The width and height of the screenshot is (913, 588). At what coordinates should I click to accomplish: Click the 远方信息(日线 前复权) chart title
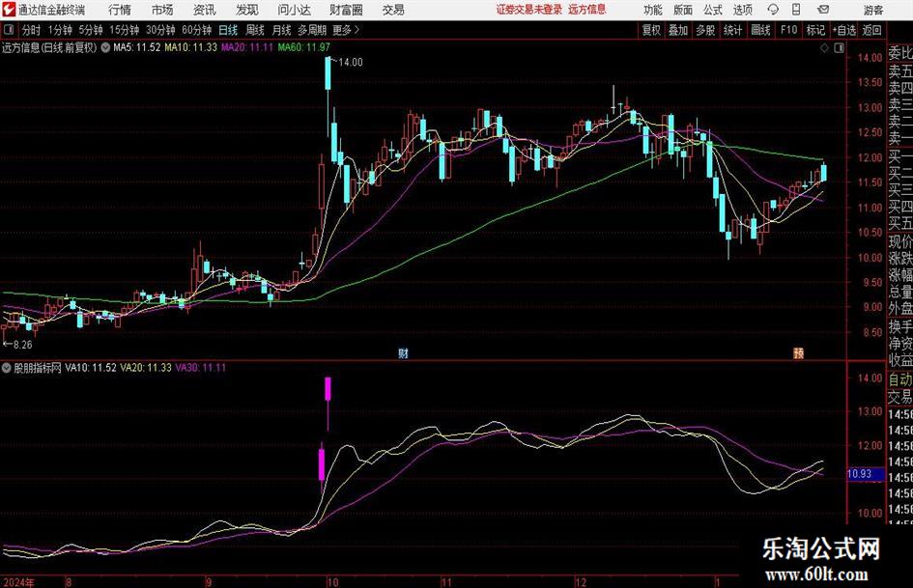click(49, 47)
